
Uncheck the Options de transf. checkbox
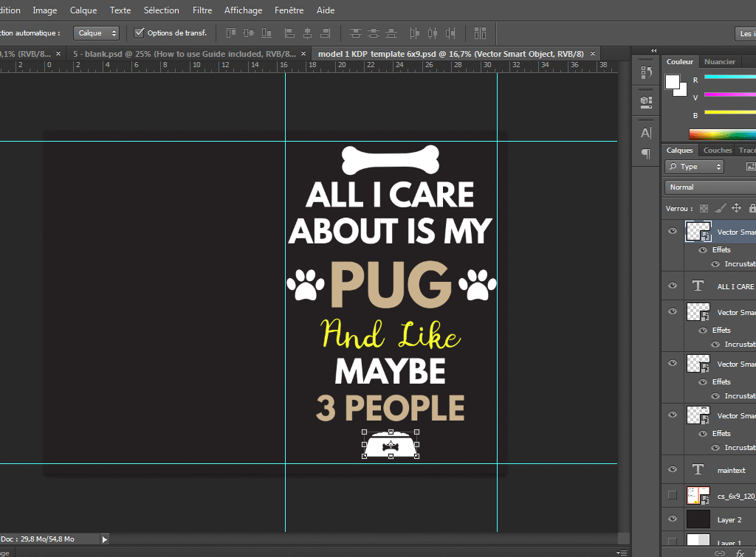[x=139, y=33]
